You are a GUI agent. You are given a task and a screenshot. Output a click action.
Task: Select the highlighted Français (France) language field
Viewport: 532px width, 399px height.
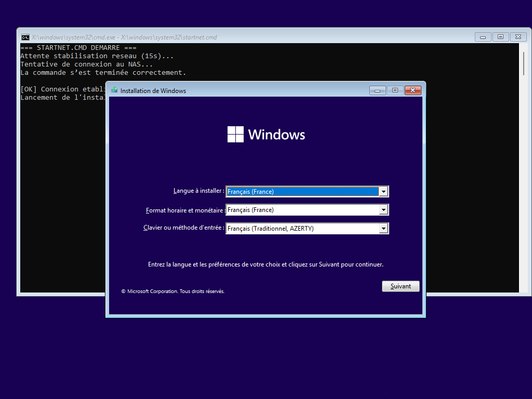click(302, 192)
